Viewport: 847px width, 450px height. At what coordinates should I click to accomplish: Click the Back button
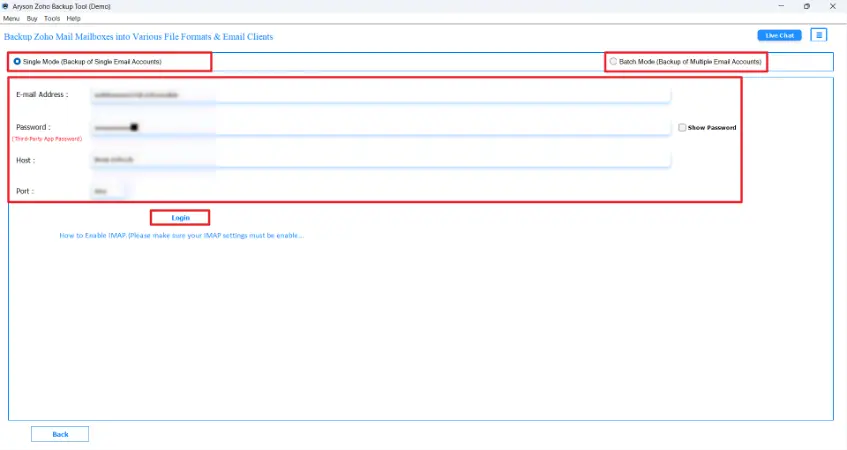click(x=60, y=434)
